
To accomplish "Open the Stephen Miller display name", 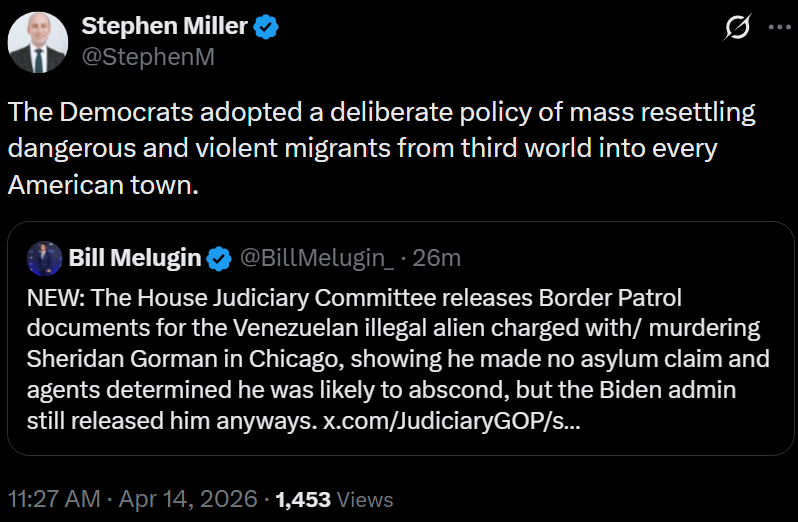I will [x=163, y=27].
